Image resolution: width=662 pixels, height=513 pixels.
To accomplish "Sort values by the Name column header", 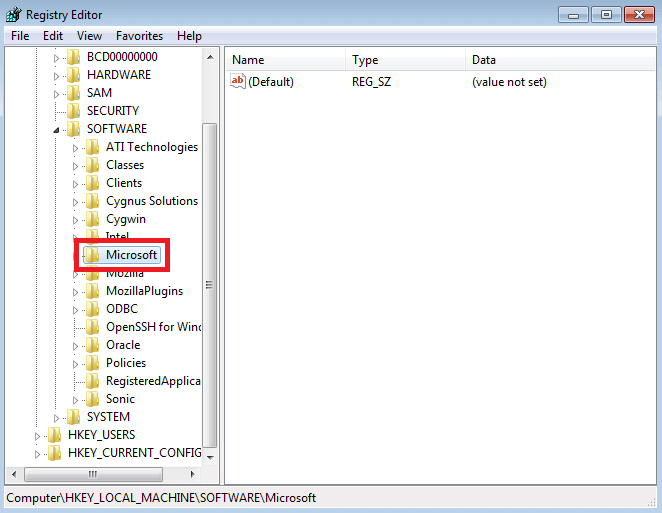I will [285, 60].
